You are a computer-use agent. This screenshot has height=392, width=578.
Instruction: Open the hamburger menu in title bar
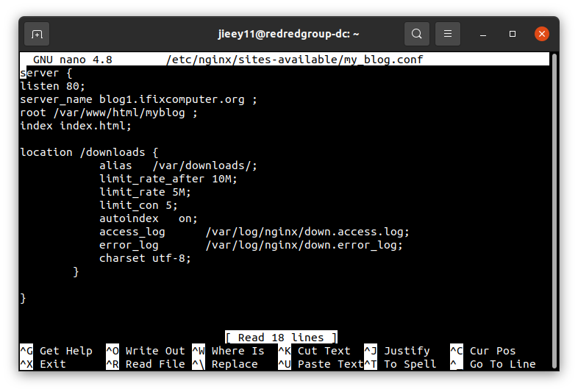447,34
